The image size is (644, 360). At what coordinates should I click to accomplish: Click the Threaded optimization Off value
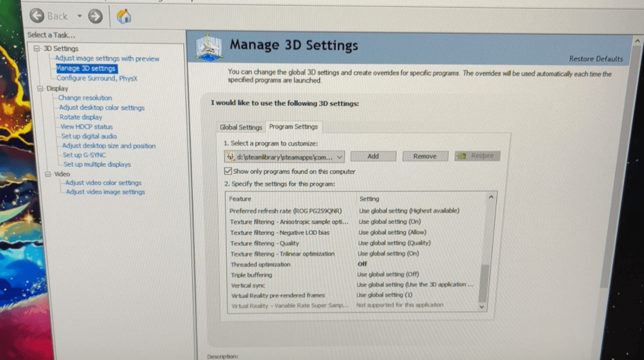(x=362, y=264)
